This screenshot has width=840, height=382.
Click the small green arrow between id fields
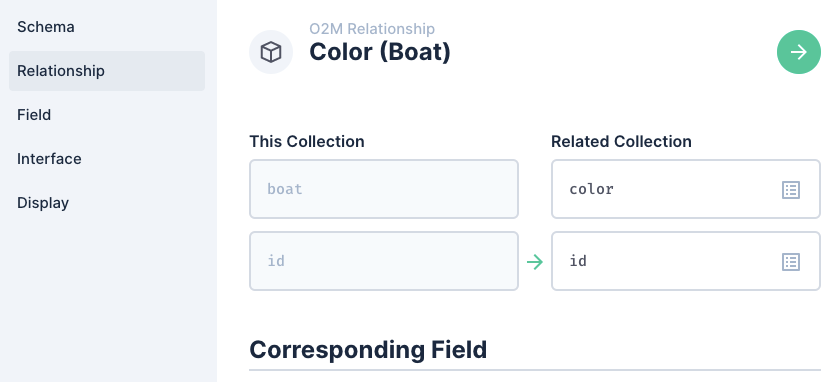coord(535,262)
